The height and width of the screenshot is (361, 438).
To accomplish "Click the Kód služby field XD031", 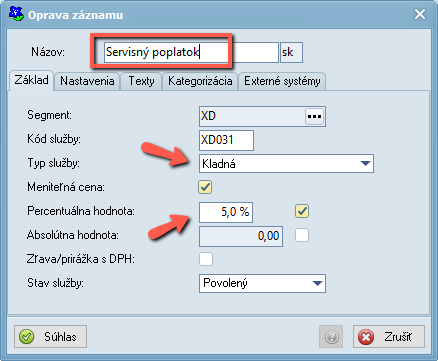I will pyautogui.click(x=226, y=140).
